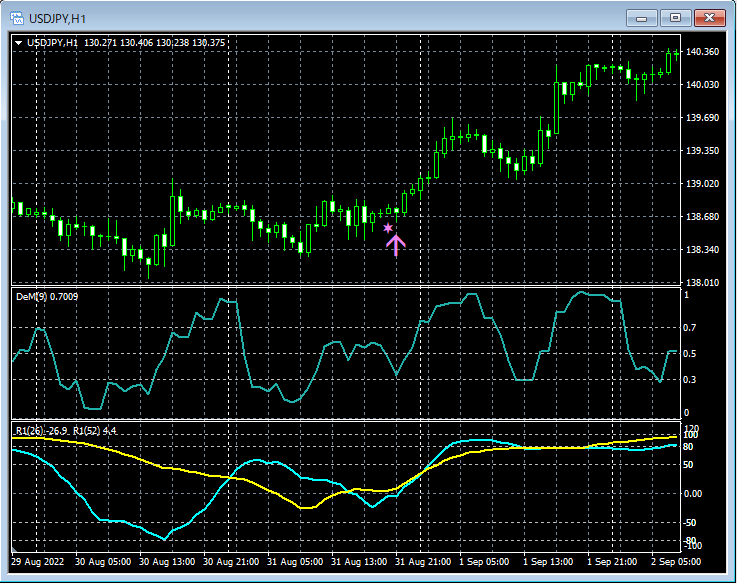Image resolution: width=738 pixels, height=583 pixels.
Task: Click the chart icon in the title bar
Action: pyautogui.click(x=16, y=18)
